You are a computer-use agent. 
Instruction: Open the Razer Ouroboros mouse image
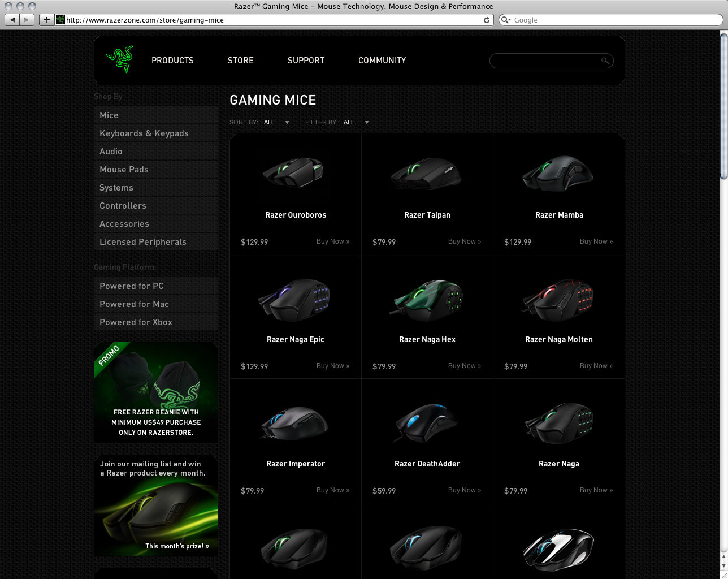pyautogui.click(x=293, y=172)
